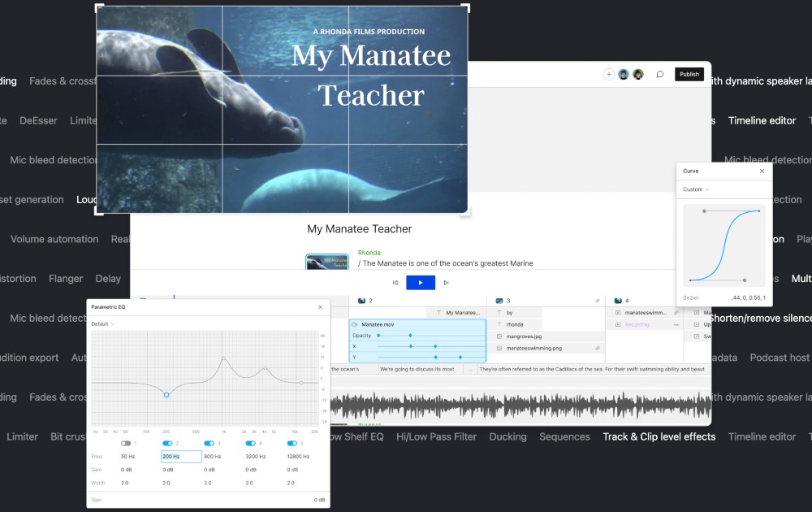Open the Default preset dropdown in Parametric EQ
812x512 pixels.
click(103, 324)
